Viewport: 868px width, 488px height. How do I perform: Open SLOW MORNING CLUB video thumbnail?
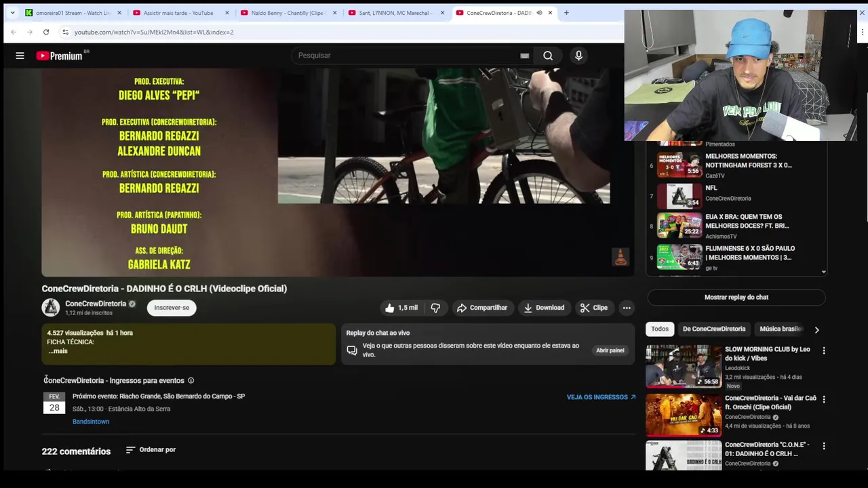pos(684,366)
